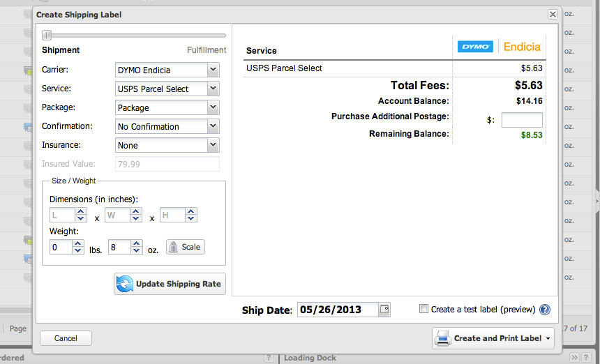Click the Update Shipping Rate button
The image size is (600, 364).
[x=170, y=284]
